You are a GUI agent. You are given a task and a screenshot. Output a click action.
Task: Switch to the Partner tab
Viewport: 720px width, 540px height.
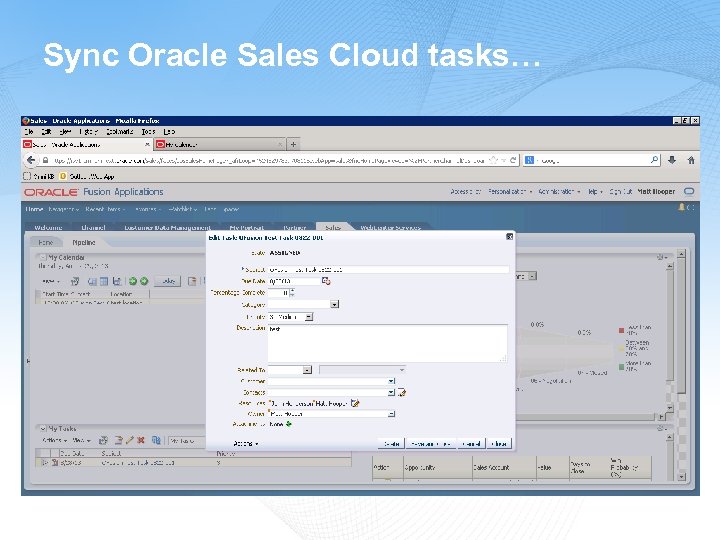coord(294,227)
